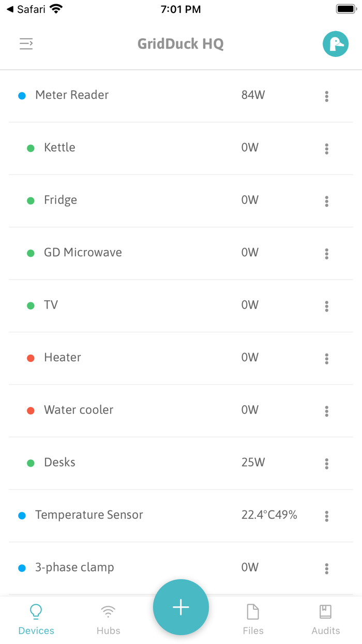Select the GD Microwave device entry

pyautogui.click(x=83, y=253)
